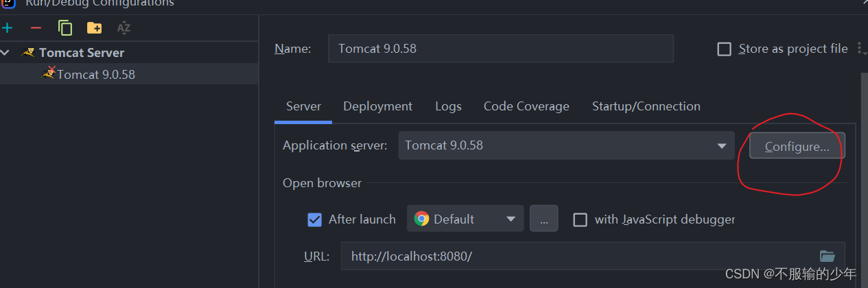Click the browser ellipsis button
This screenshot has width=868, height=288.
543,219
